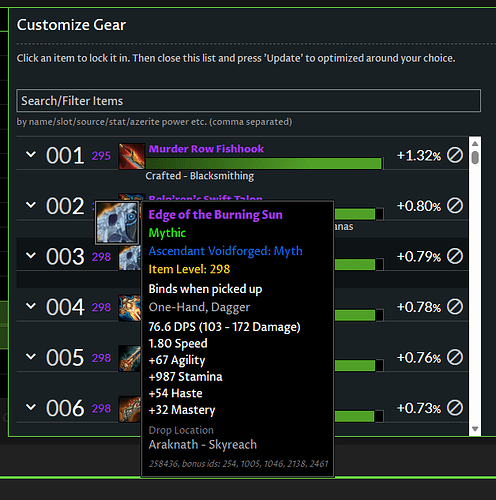Select the Murder Row Fishhook item name
The height and width of the screenshot is (500, 496).
206,149
